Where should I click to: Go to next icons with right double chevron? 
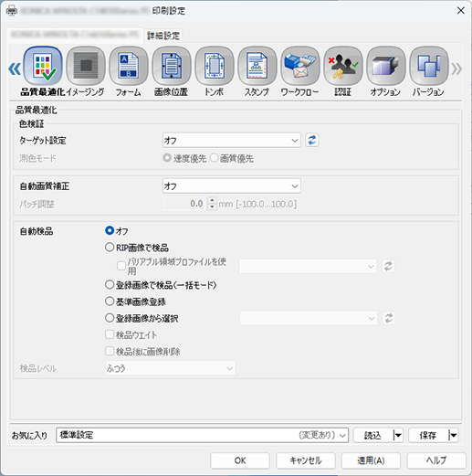pyautogui.click(x=456, y=69)
